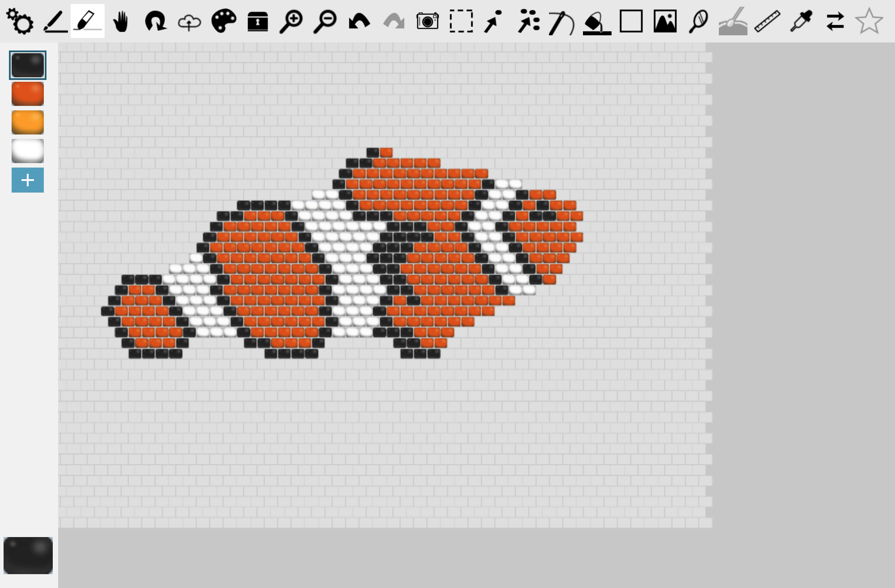Select the dashed rectangle selection tool
895x588 pixels.
point(461,21)
